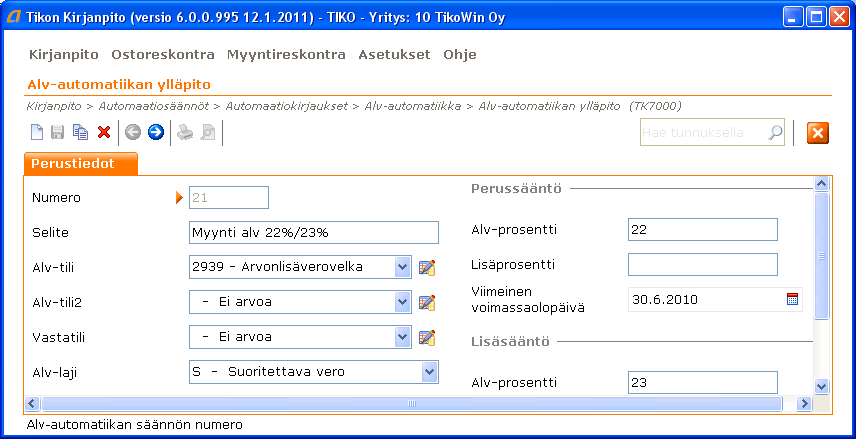Open account editor next to Vastatili
Screen dimensions: 856x439
tap(427, 337)
